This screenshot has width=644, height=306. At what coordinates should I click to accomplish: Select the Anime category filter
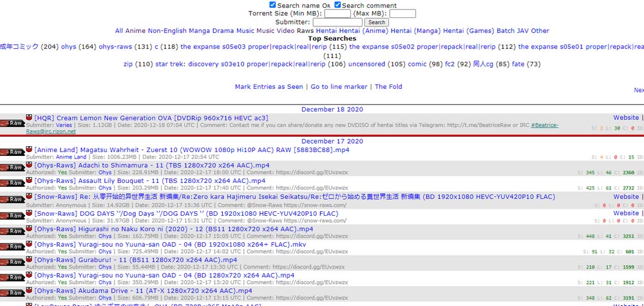pyautogui.click(x=135, y=31)
